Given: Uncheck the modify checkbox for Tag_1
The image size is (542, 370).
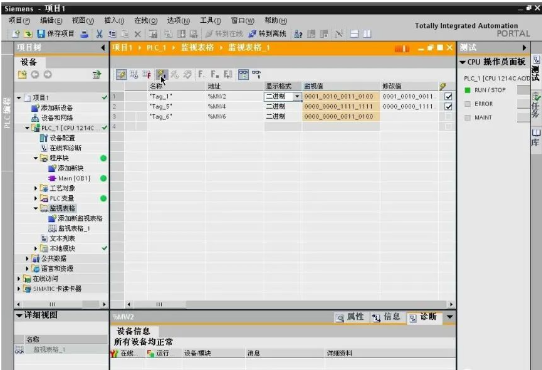Looking at the screenshot, I should click(x=448, y=96).
